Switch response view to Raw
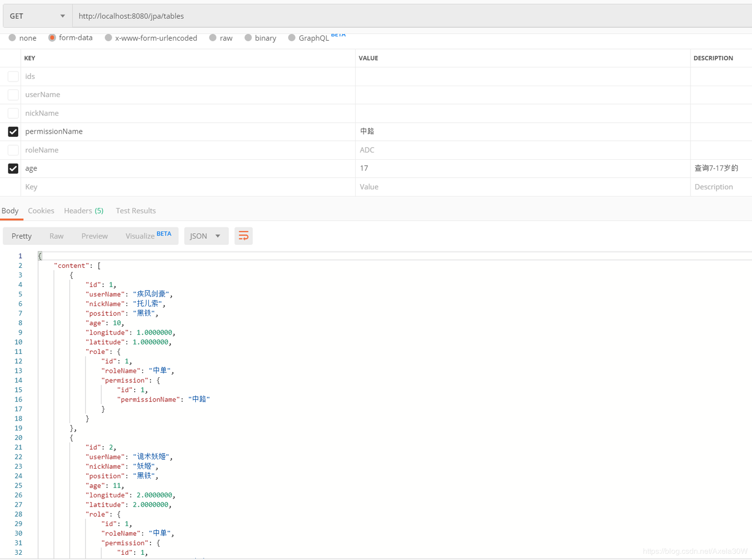This screenshot has height=560, width=752. (x=56, y=236)
